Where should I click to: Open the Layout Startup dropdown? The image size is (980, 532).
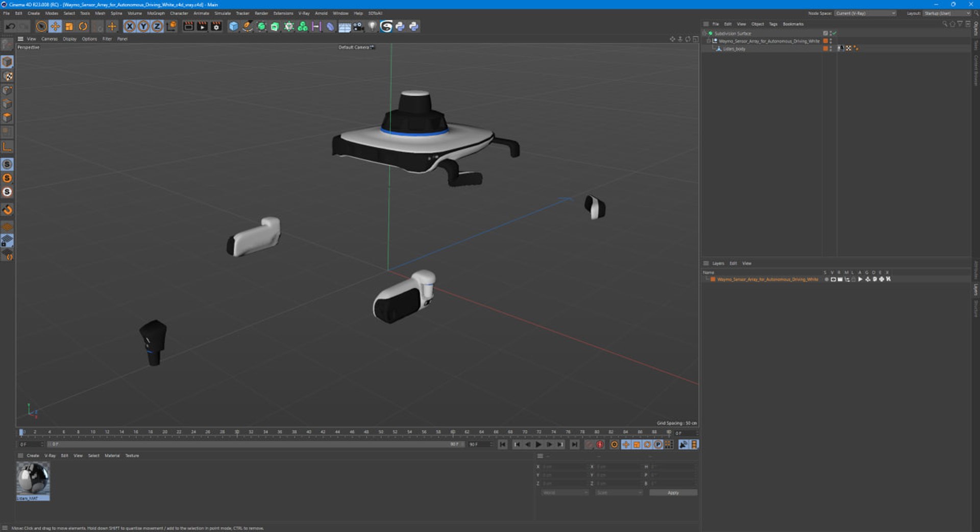[x=946, y=13]
